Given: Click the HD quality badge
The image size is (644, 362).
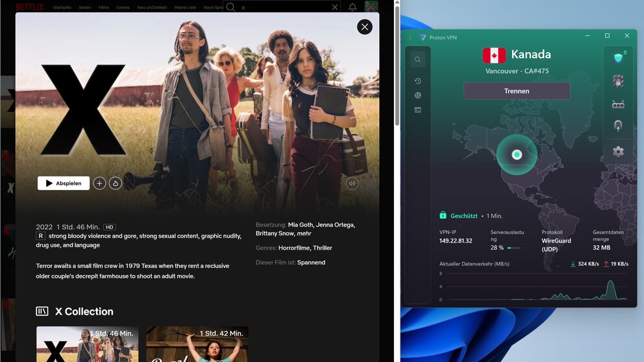Looking at the screenshot, I should tap(109, 227).
